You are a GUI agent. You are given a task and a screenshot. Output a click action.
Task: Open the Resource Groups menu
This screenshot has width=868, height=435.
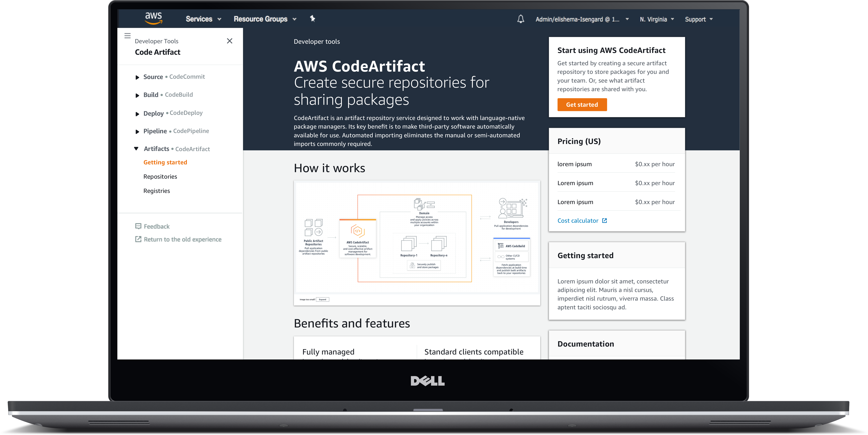[265, 19]
